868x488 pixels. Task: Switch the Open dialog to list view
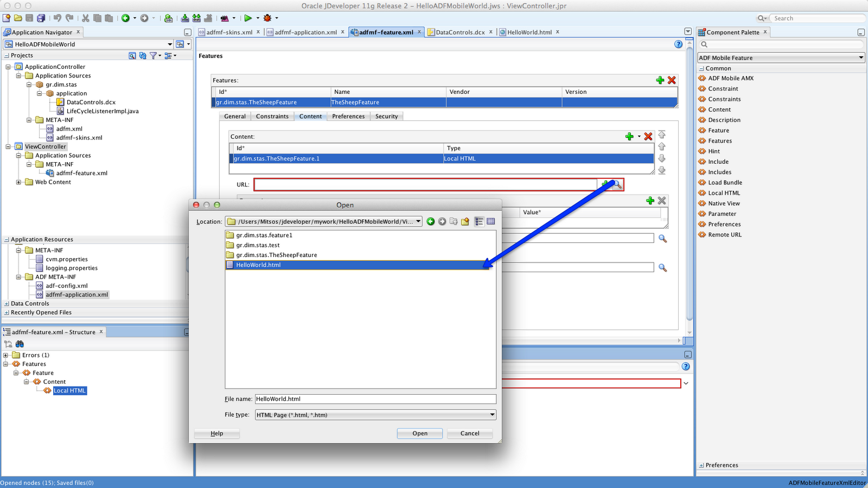point(478,221)
